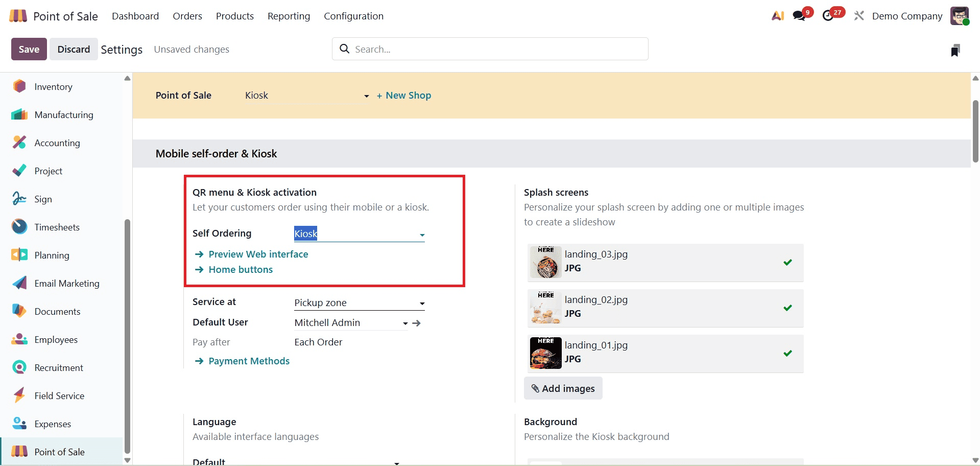The width and height of the screenshot is (980, 466).
Task: Open the Recruitment app from the sidebar
Action: tap(58, 367)
